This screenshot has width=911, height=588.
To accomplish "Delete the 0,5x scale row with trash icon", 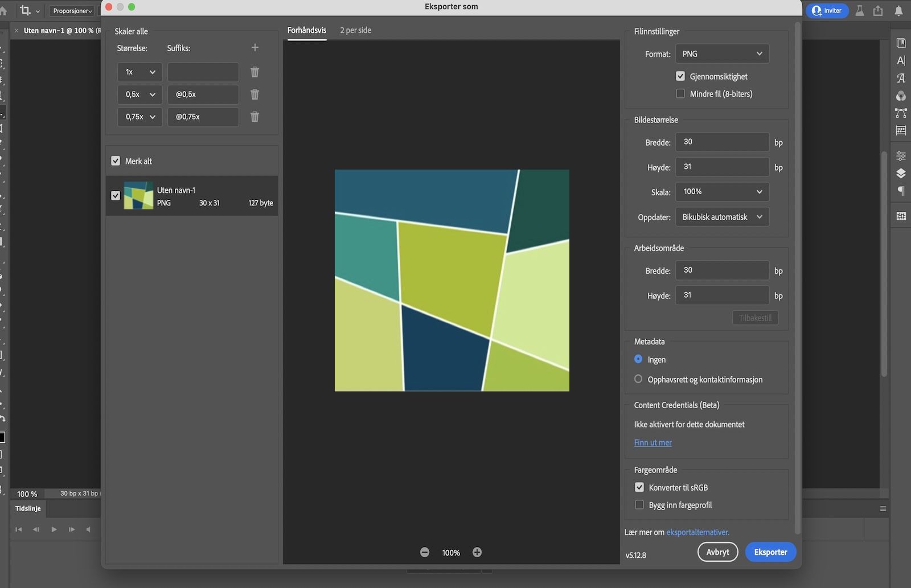I will (255, 94).
